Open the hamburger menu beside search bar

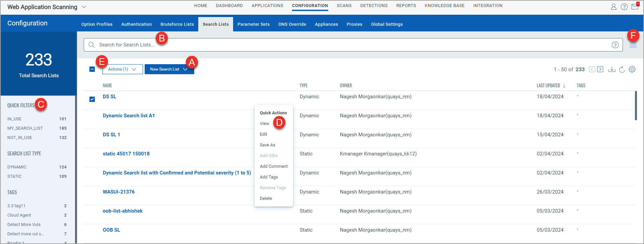[633, 45]
